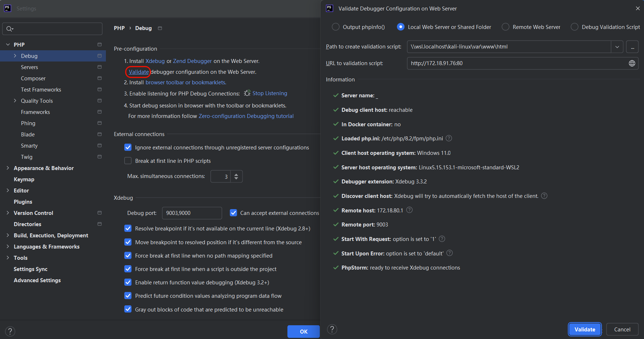Select Remote Web Server radio option
The width and height of the screenshot is (644, 339).
tap(506, 27)
